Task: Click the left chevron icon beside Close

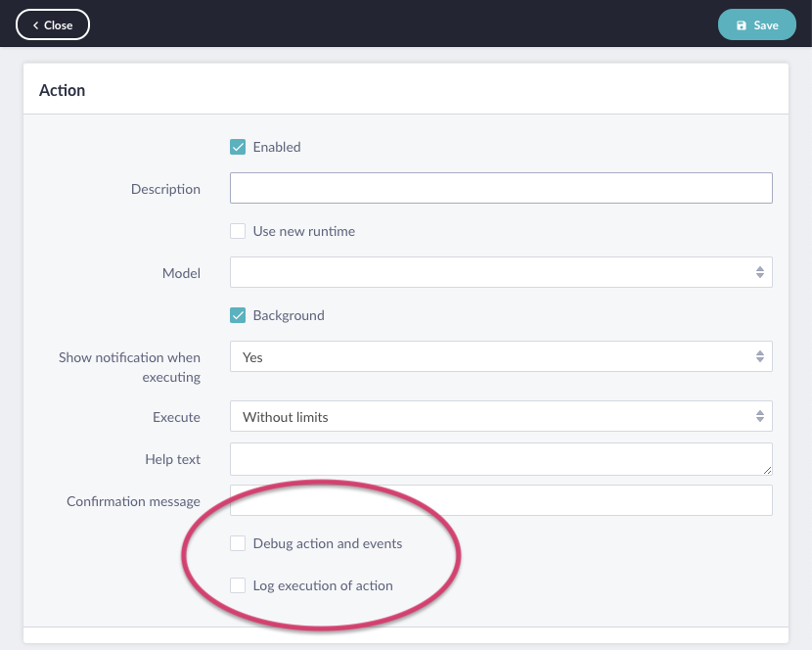Action: (35, 25)
